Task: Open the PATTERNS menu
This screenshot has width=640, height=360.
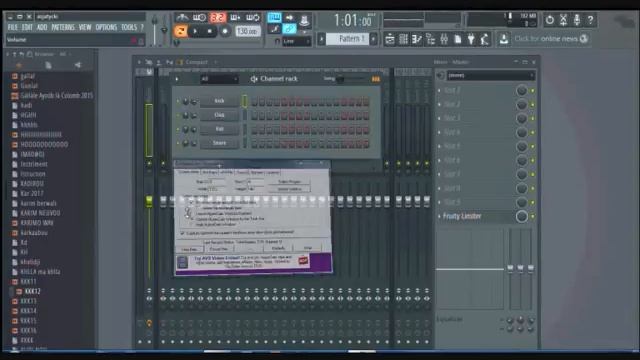Action: click(x=63, y=27)
